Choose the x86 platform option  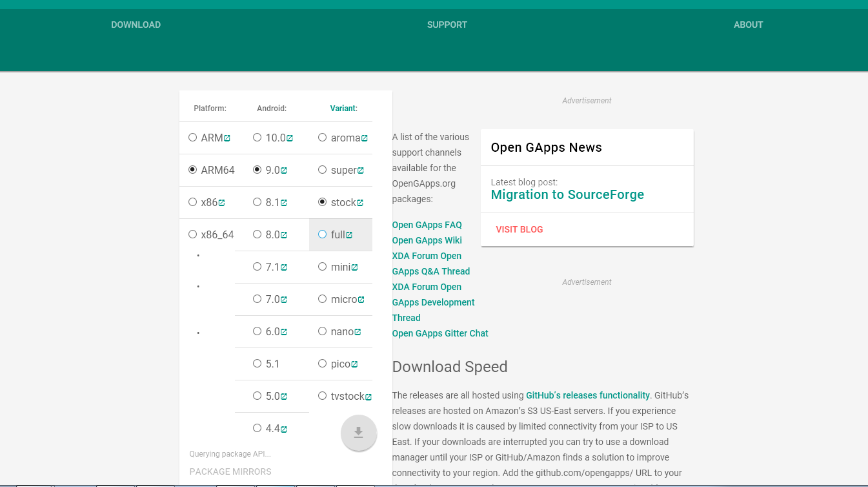coord(192,202)
